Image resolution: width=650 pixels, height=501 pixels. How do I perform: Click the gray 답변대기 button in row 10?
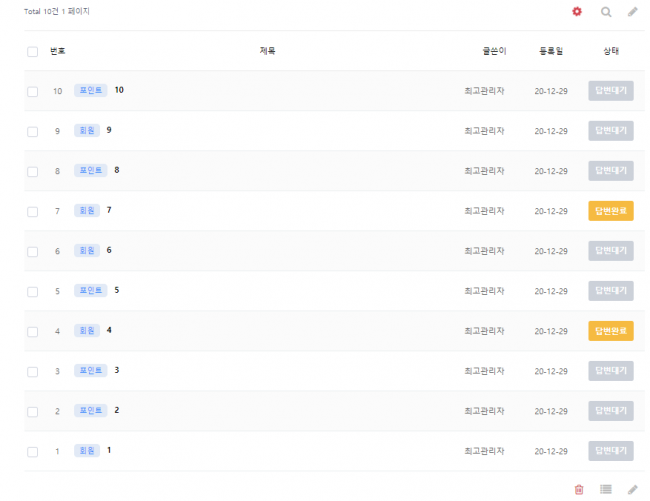click(611, 91)
